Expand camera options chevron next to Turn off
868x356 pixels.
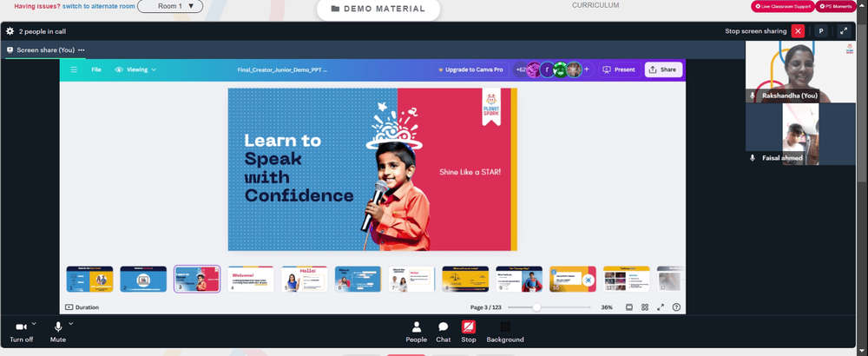(34, 323)
